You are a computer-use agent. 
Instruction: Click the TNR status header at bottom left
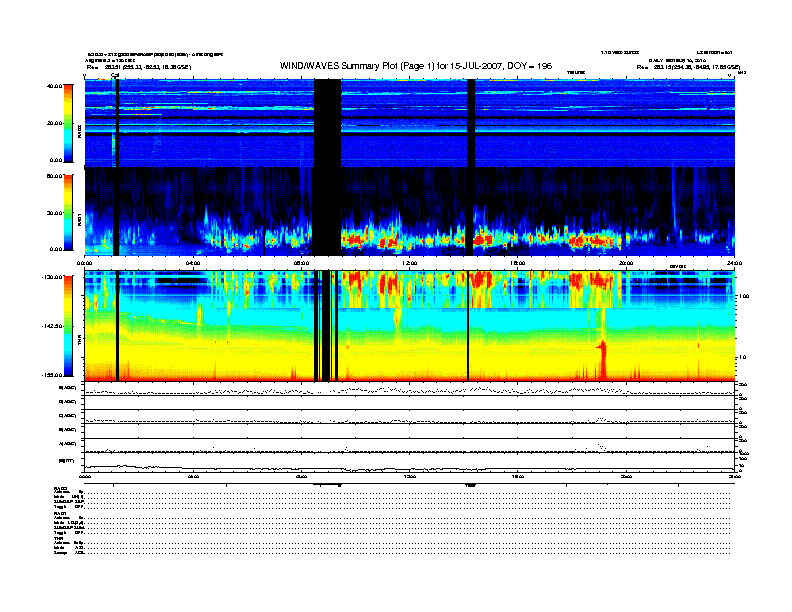[59, 538]
